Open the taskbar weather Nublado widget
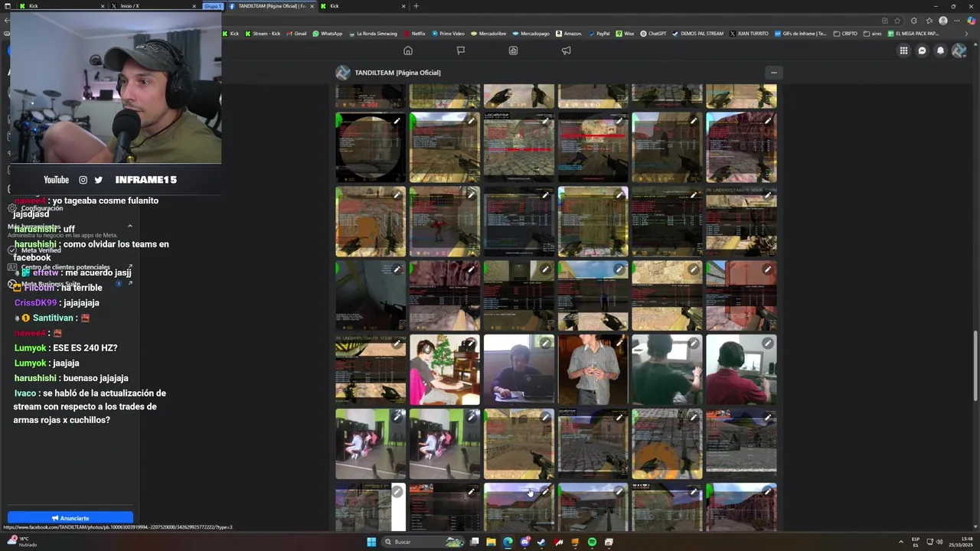Screen dimensions: 980x551 [23, 542]
